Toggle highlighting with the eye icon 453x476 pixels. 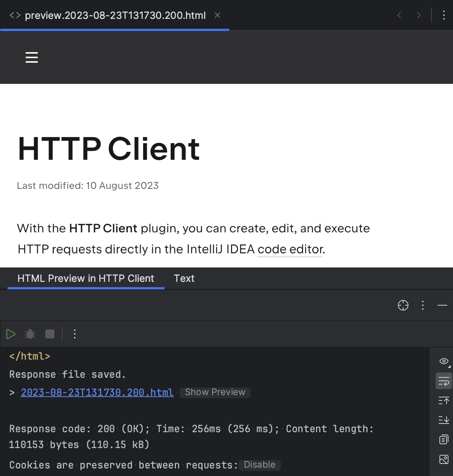click(443, 361)
